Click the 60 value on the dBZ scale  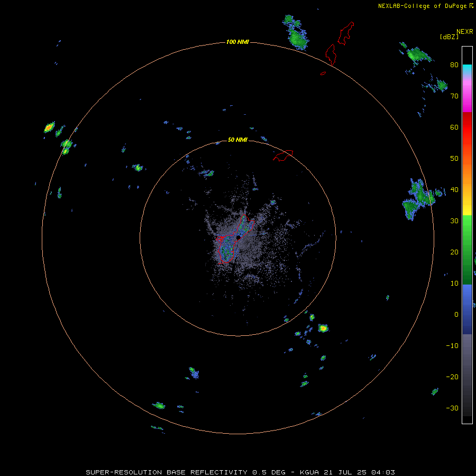click(454, 127)
